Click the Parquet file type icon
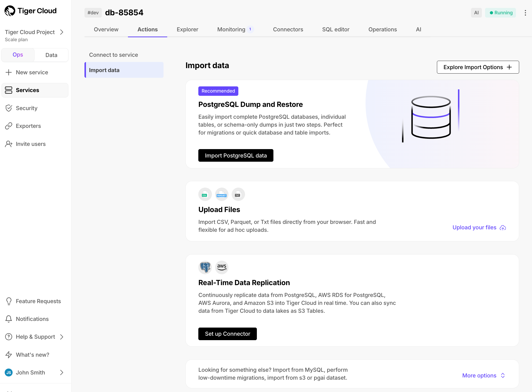532x392 pixels. 222,194
